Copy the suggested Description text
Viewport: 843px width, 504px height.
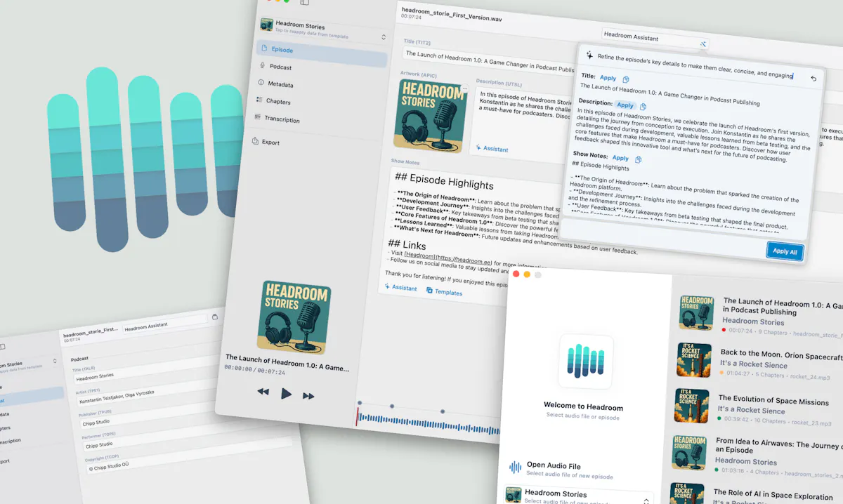pos(643,107)
